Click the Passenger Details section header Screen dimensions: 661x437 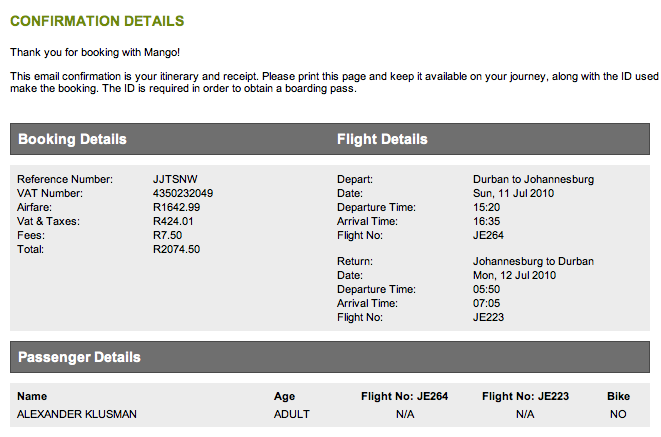[x=79, y=357]
